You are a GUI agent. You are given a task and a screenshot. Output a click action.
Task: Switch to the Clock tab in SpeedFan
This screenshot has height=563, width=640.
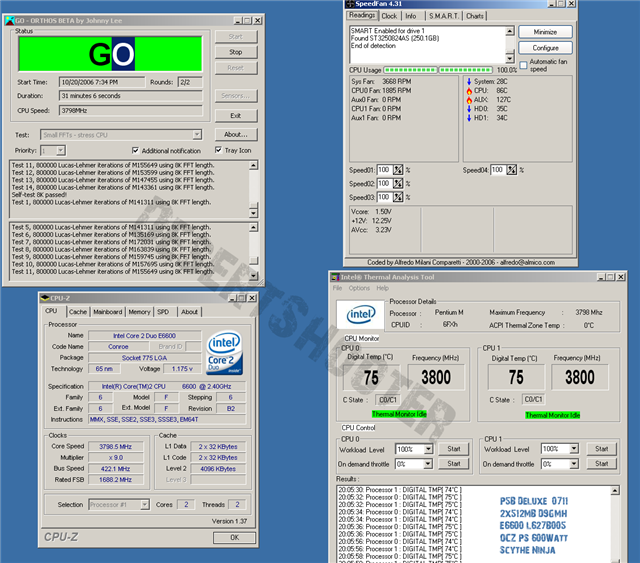(x=389, y=16)
